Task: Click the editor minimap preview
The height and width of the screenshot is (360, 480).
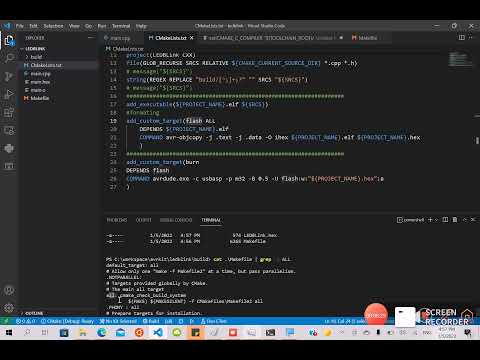Action: 460,60
